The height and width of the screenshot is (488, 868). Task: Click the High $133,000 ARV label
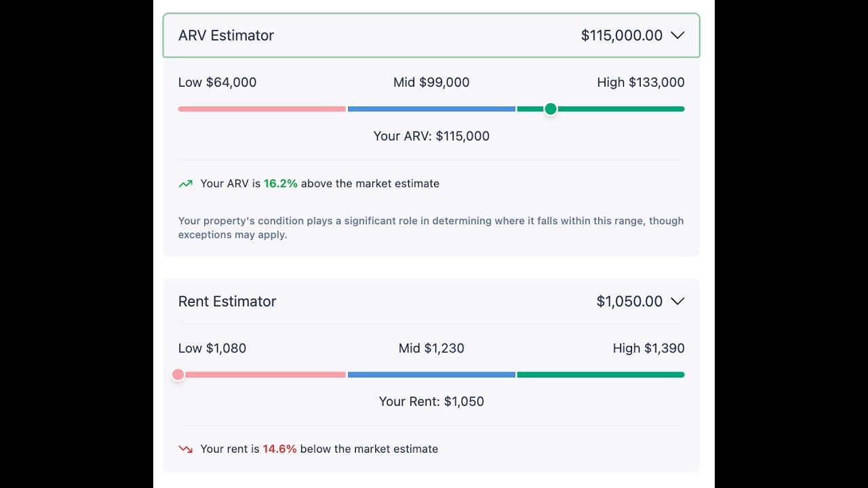(x=640, y=82)
